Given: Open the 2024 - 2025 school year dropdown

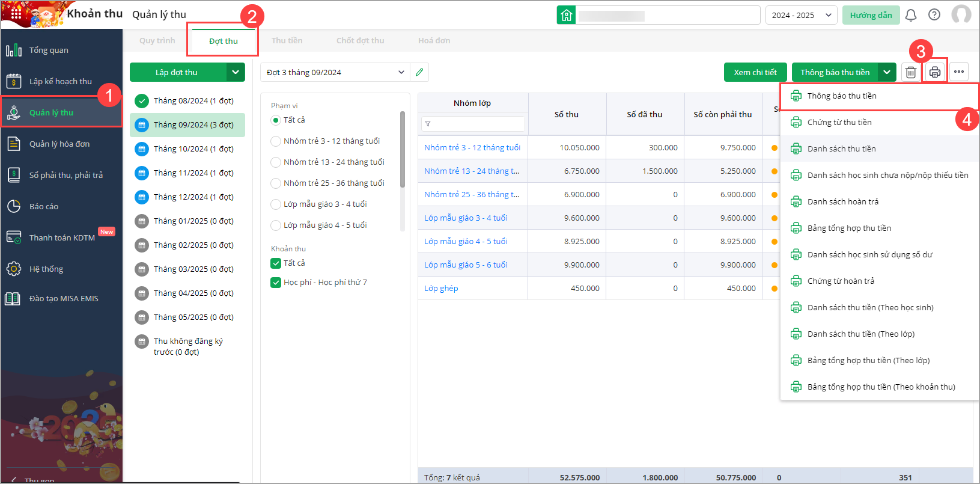Looking at the screenshot, I should 801,16.
